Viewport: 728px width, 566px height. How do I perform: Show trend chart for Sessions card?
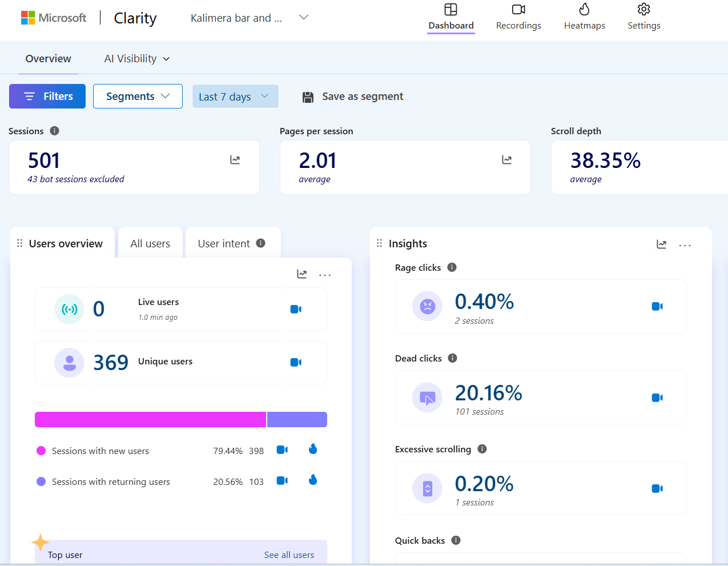[x=235, y=160]
